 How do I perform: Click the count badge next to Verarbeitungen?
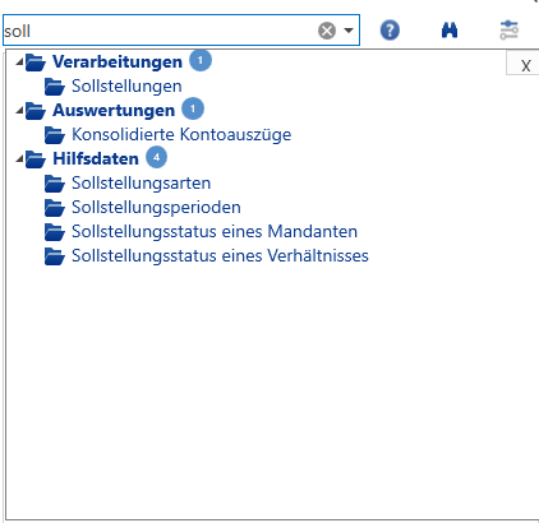click(x=200, y=61)
